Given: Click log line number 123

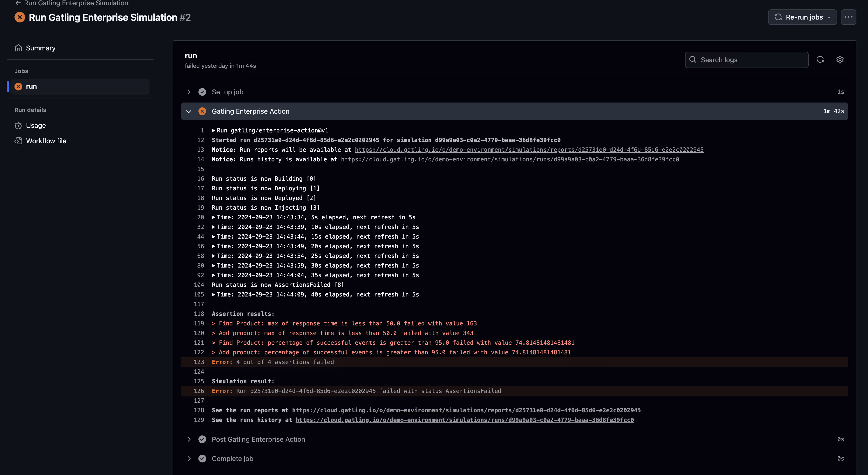Looking at the screenshot, I should point(199,362).
